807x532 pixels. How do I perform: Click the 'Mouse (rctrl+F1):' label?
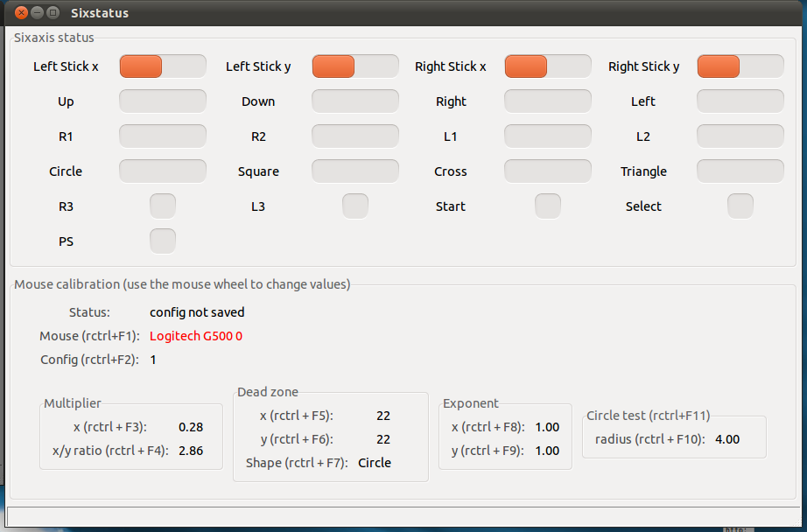(x=89, y=336)
